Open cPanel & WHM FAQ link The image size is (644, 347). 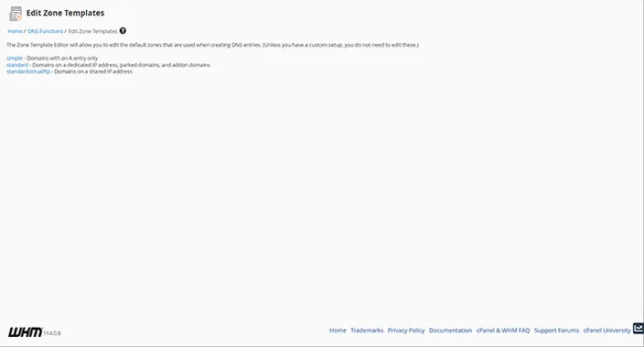pyautogui.click(x=503, y=331)
